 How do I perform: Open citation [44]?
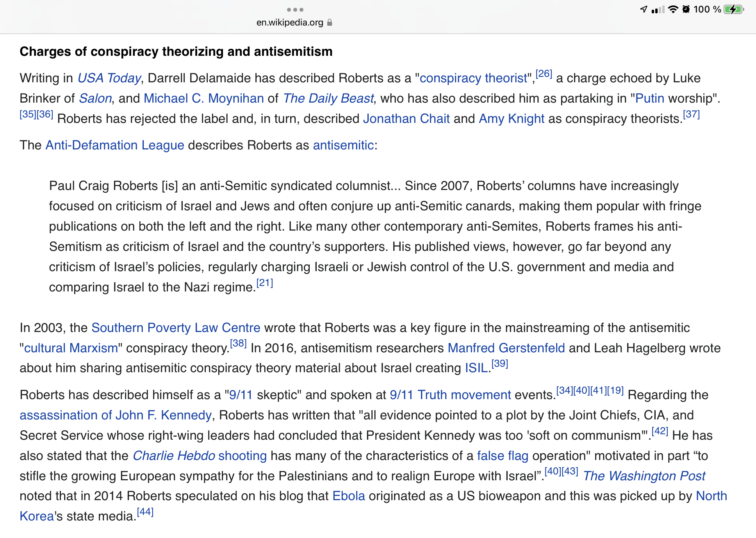[x=145, y=512]
